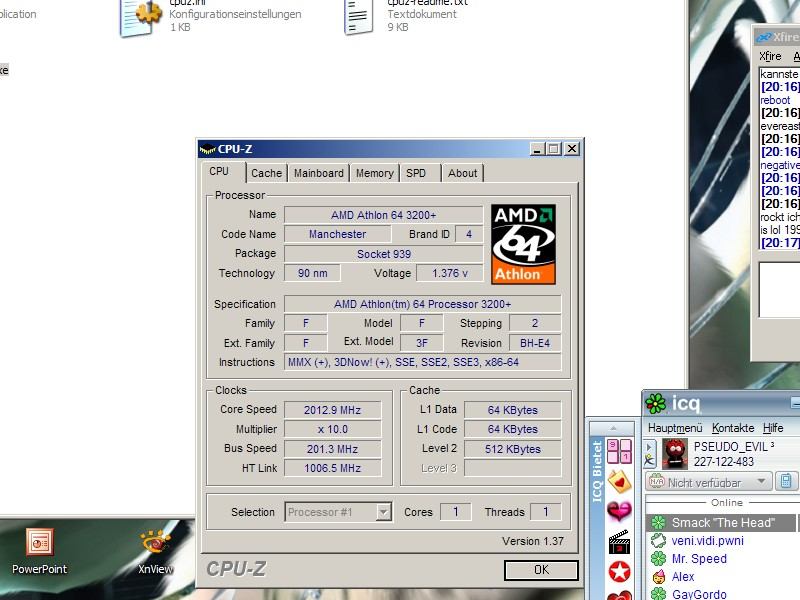Click the ICQ Bietet film clapperboard icon
This screenshot has width=800, height=600.
click(619, 542)
